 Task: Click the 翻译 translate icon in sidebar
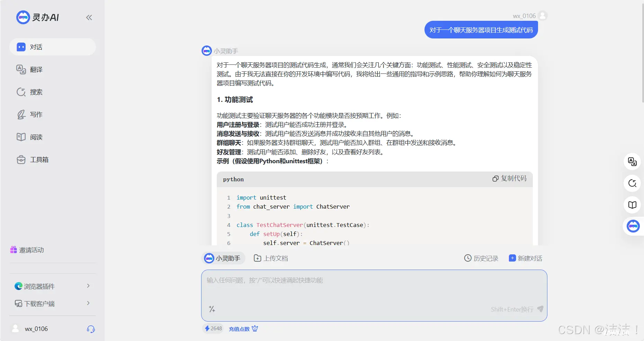click(21, 69)
